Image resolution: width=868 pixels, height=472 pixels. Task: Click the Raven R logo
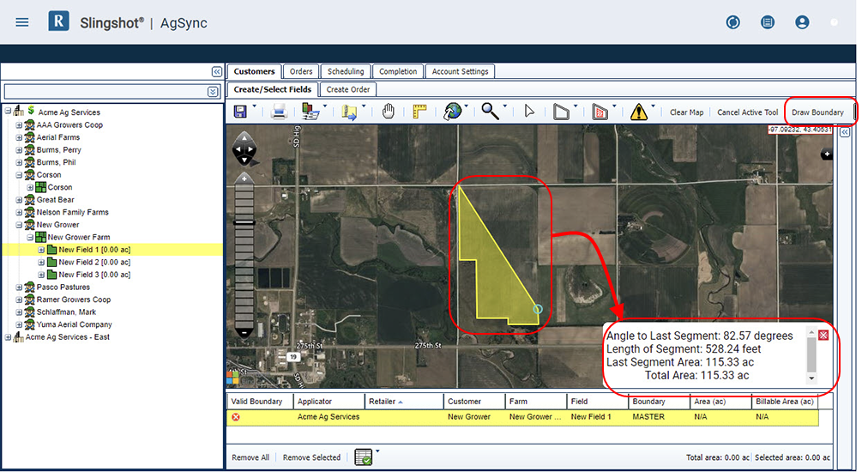(58, 21)
